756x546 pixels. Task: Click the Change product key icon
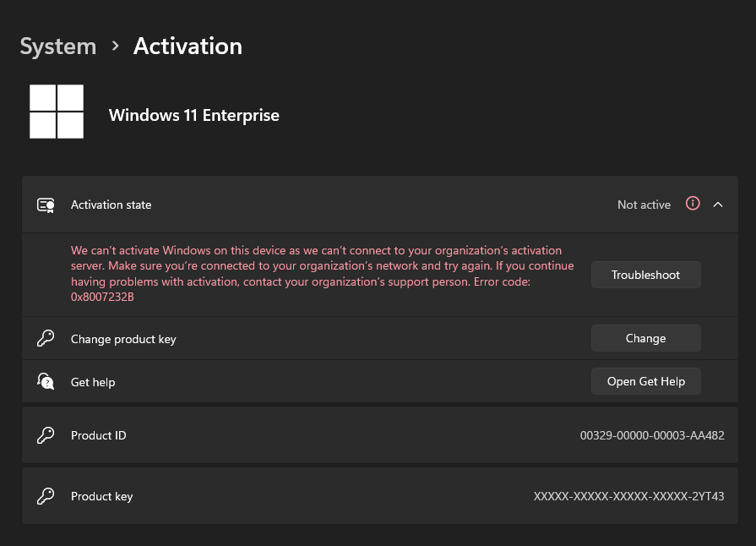tap(46, 339)
